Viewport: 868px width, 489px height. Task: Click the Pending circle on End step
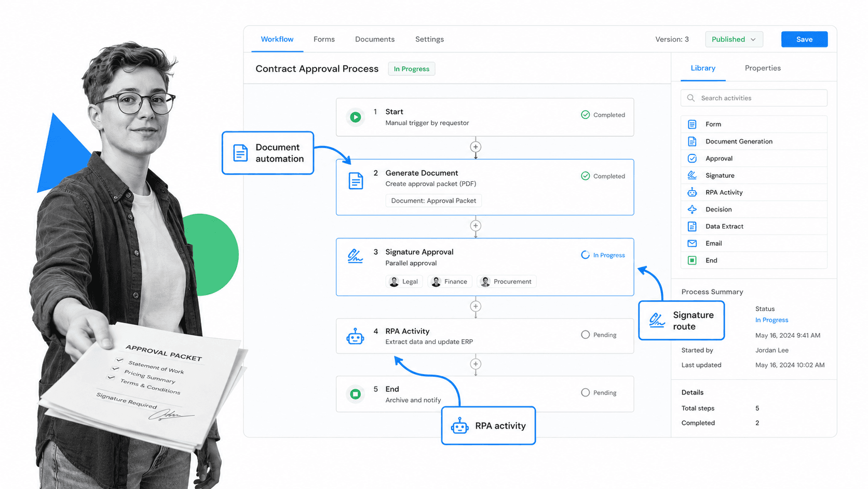click(585, 392)
